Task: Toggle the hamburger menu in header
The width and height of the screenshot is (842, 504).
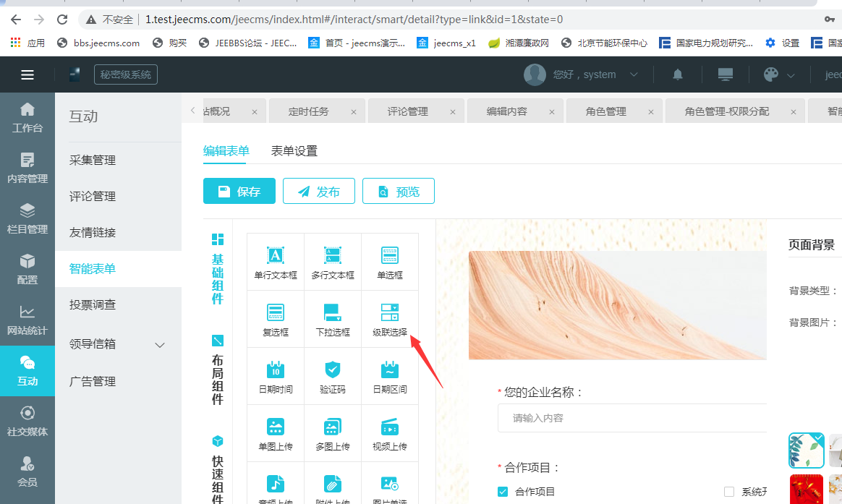Action: click(27, 74)
